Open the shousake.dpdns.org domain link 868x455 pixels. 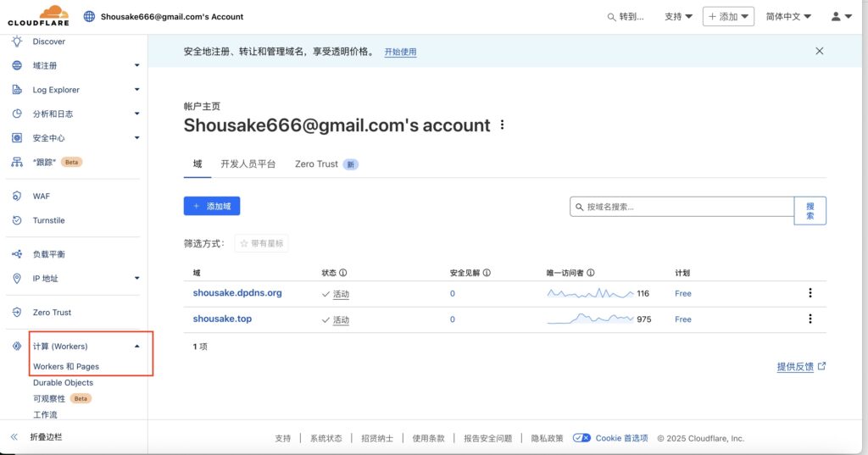click(x=237, y=293)
